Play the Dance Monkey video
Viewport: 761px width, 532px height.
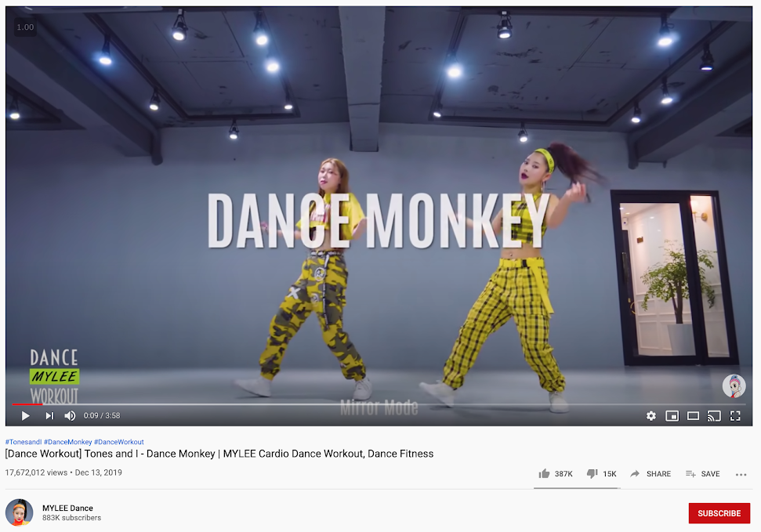(26, 415)
